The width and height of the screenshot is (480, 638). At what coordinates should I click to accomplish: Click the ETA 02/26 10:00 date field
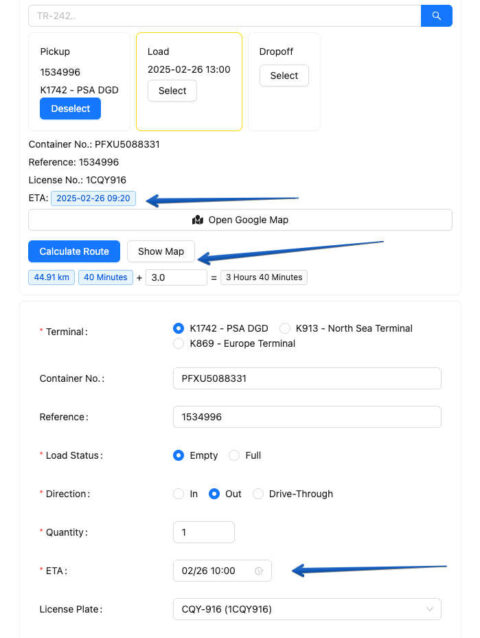(x=222, y=571)
